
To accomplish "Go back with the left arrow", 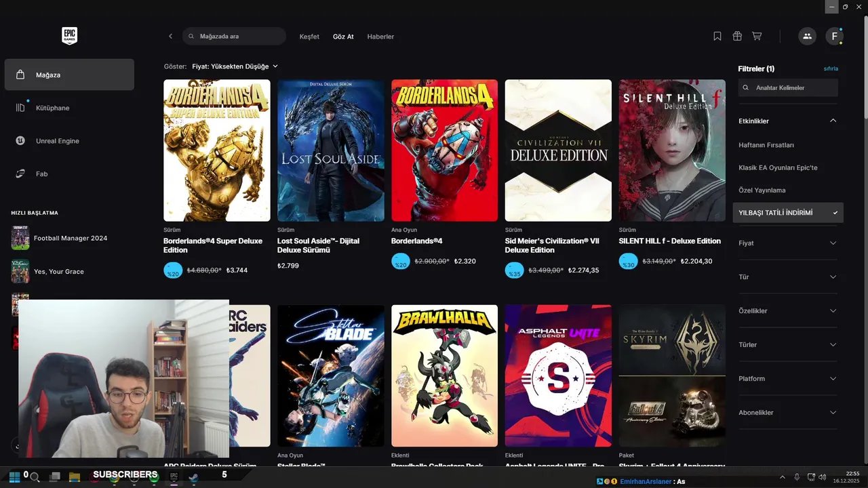I will pyautogui.click(x=170, y=36).
